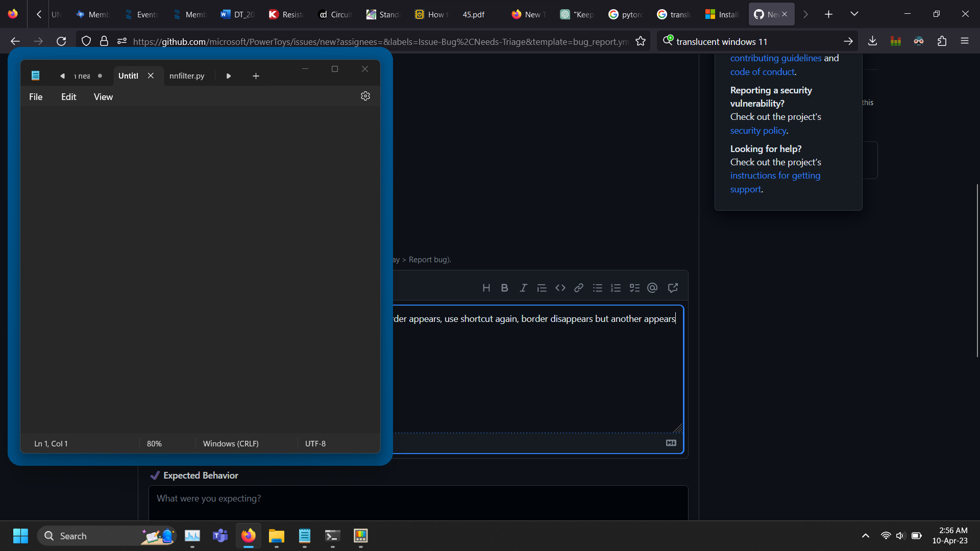Insert a hyperlink using the link icon
The image size is (980, 551).
click(578, 288)
